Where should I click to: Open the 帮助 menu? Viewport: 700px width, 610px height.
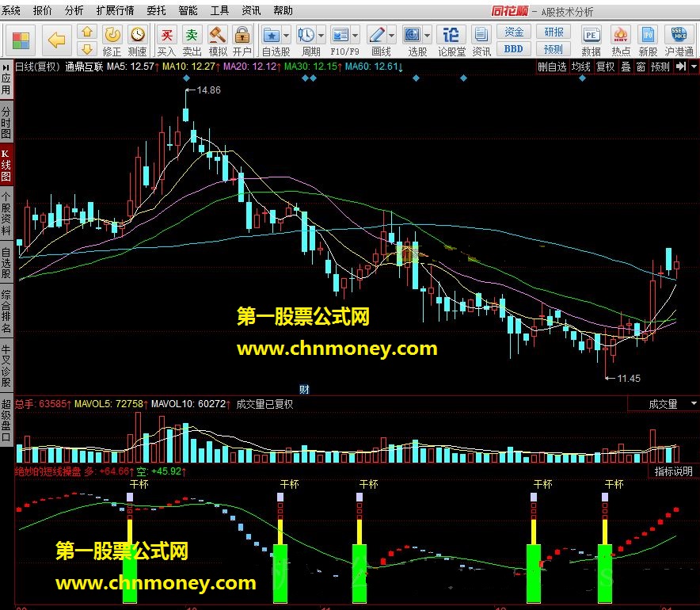[x=283, y=10]
